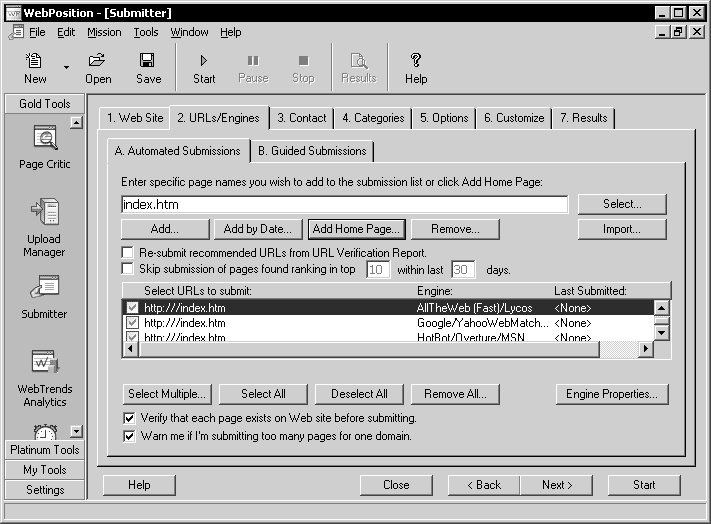
Task: Click the Save disk toolbar icon
Action: 147,60
